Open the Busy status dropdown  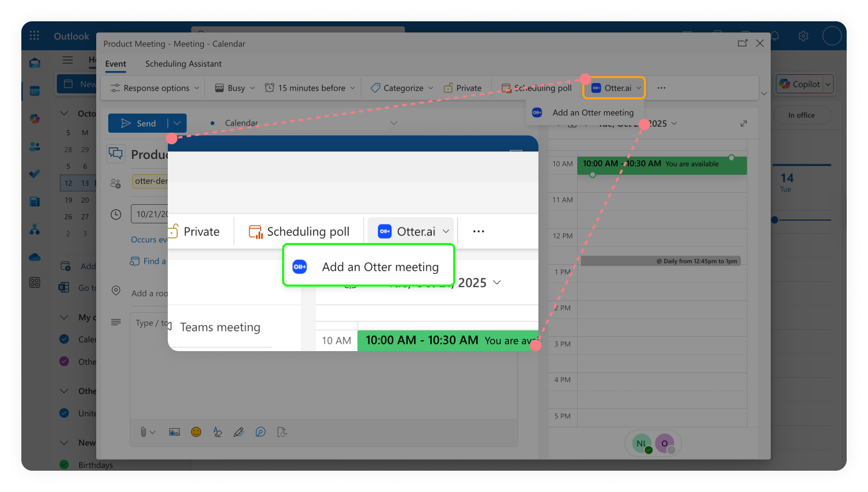tap(235, 88)
